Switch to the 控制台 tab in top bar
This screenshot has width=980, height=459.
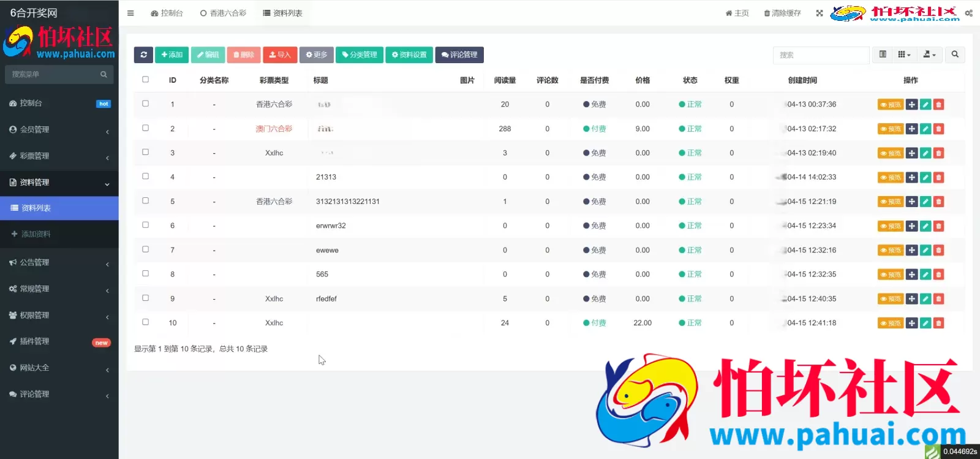167,13
